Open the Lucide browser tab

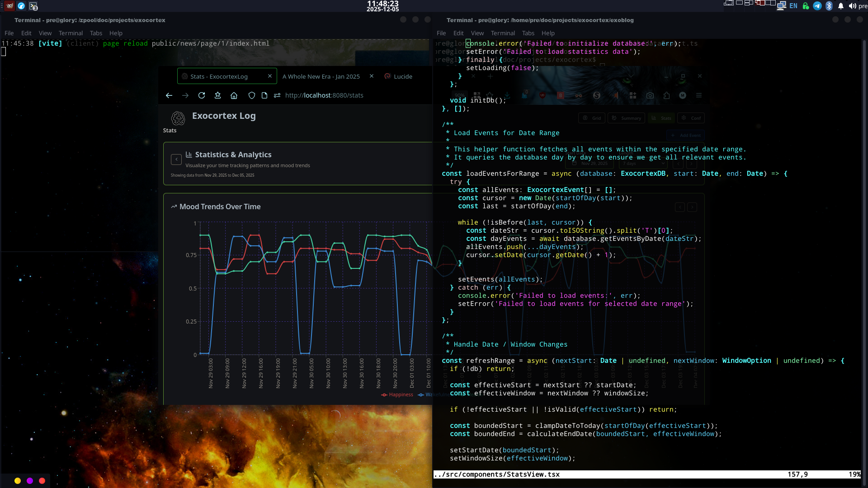402,76
